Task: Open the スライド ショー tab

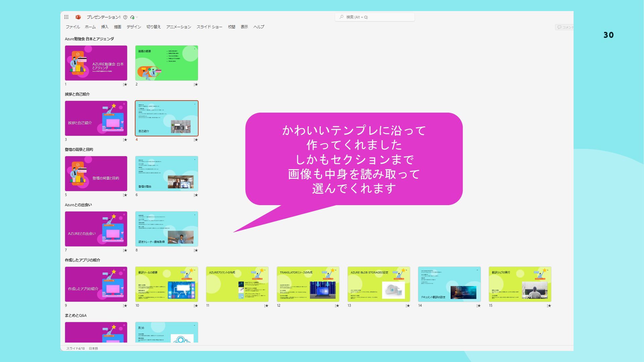Action: tap(209, 27)
